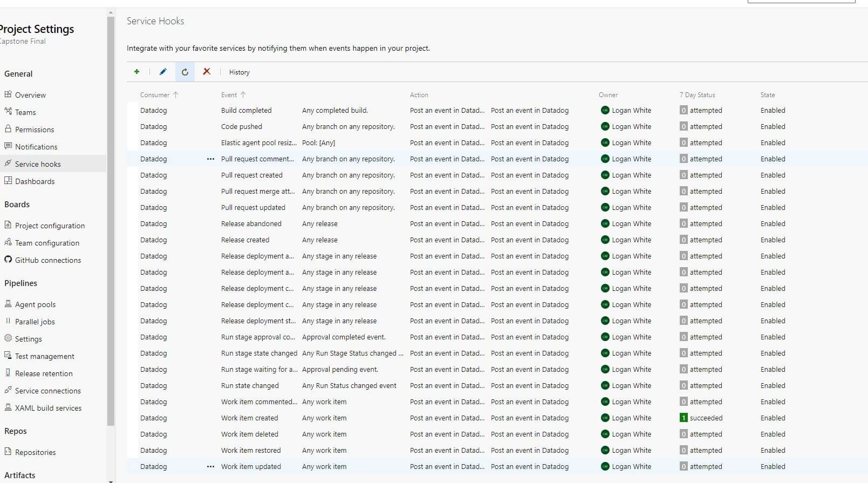This screenshot has width=868, height=483.
Task: Click the Overview icon in the sidebar
Action: [8, 94]
